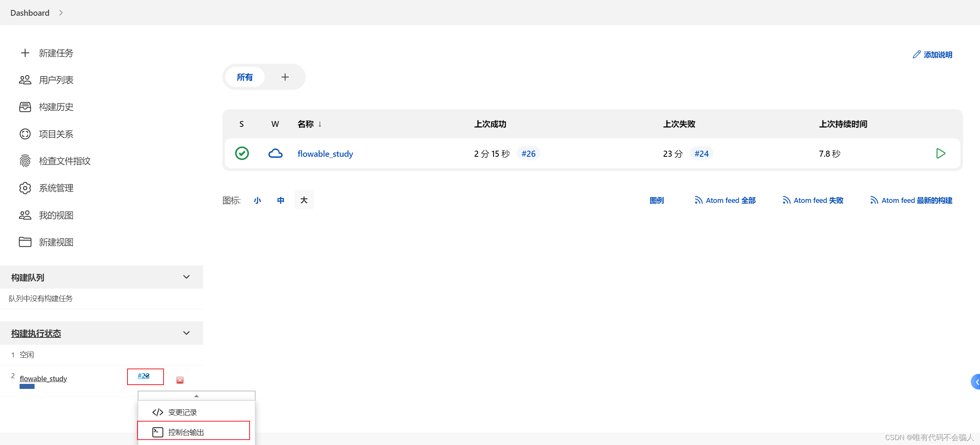Open 系统管理 in the sidebar
980x445 pixels.
point(56,188)
